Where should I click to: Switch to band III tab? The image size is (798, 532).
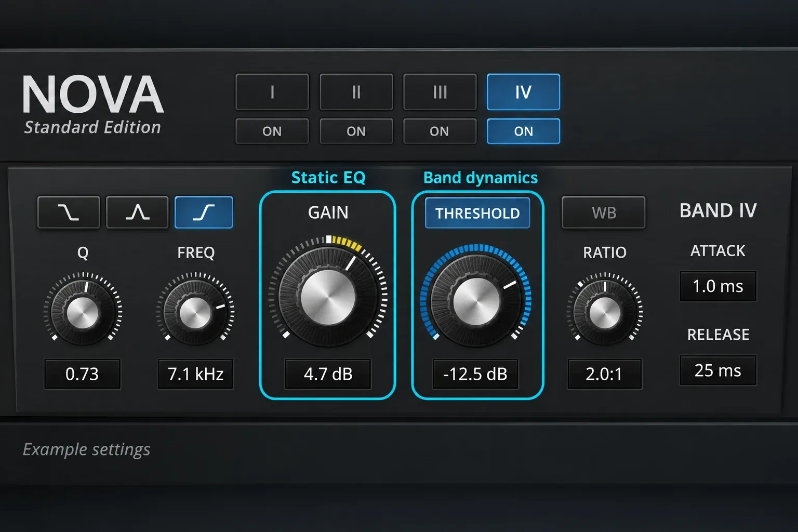pos(440,92)
